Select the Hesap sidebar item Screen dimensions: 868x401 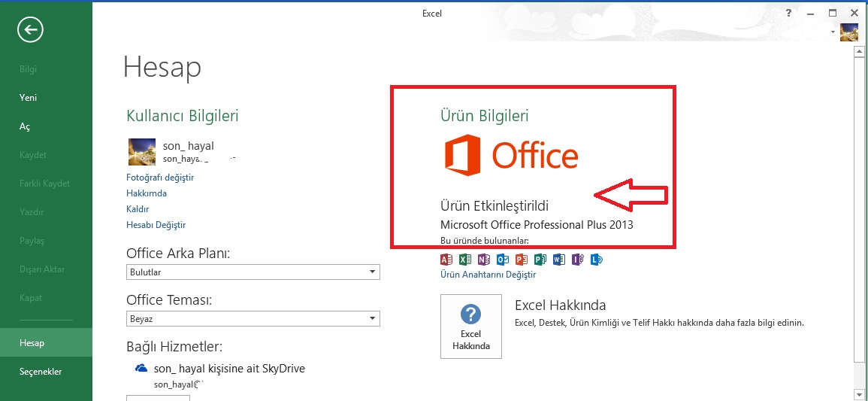[x=46, y=343]
